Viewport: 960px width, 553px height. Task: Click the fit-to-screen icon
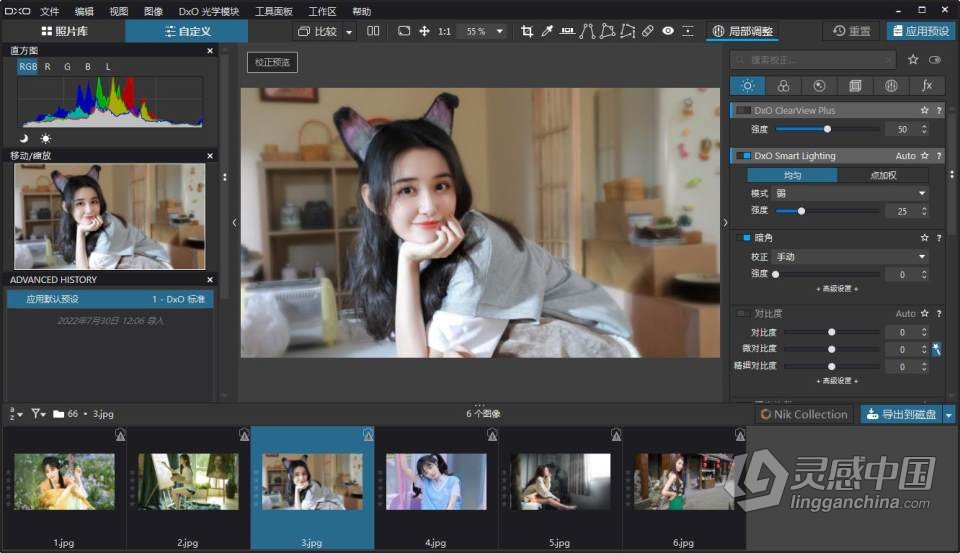coord(404,31)
